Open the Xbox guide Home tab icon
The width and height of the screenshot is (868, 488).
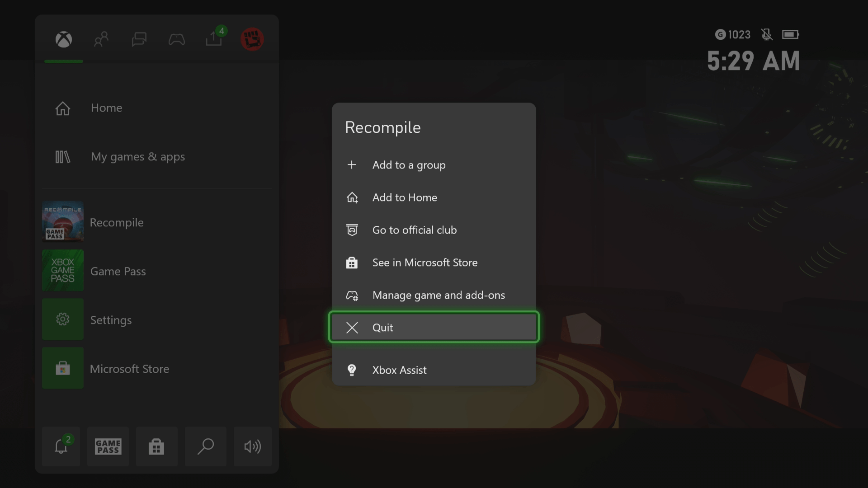coord(63,40)
